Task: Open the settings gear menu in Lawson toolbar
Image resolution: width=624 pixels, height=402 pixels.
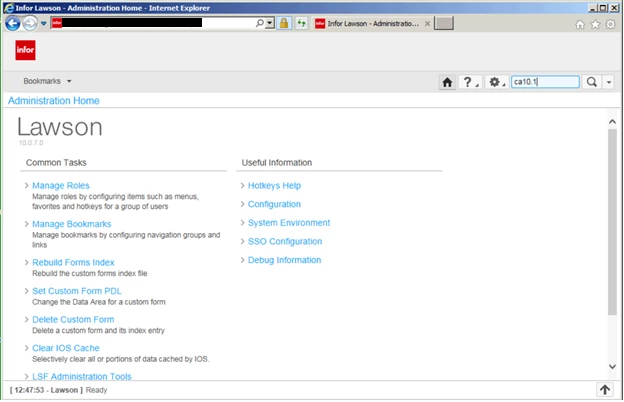Action: click(496, 82)
